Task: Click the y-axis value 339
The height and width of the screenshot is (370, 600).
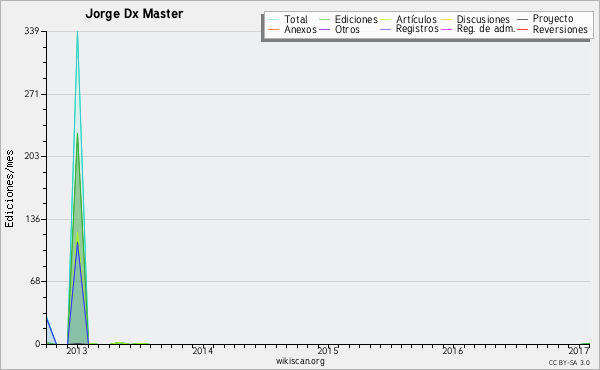Action: tap(32, 31)
